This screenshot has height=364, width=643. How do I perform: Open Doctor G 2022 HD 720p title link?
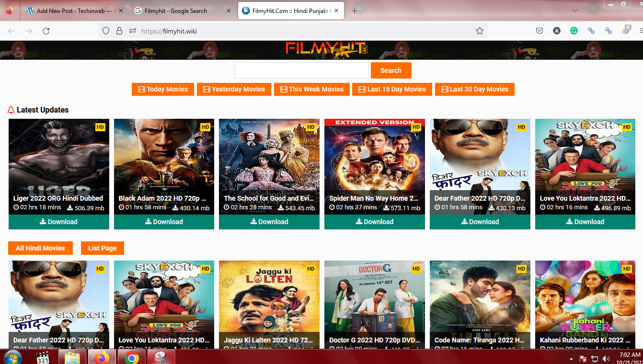(375, 340)
